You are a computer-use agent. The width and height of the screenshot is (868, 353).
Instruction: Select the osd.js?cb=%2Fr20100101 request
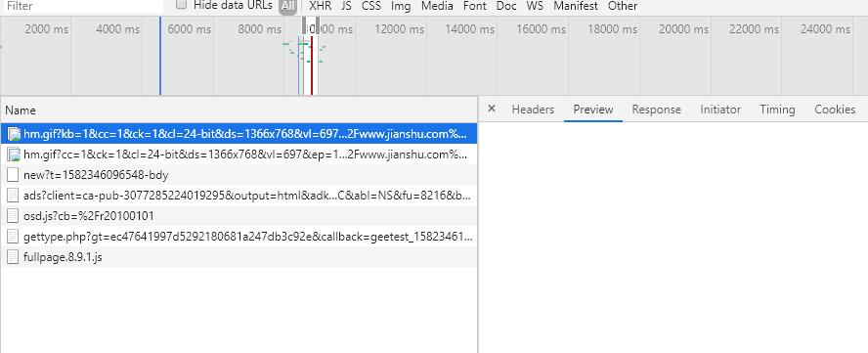(x=239, y=216)
